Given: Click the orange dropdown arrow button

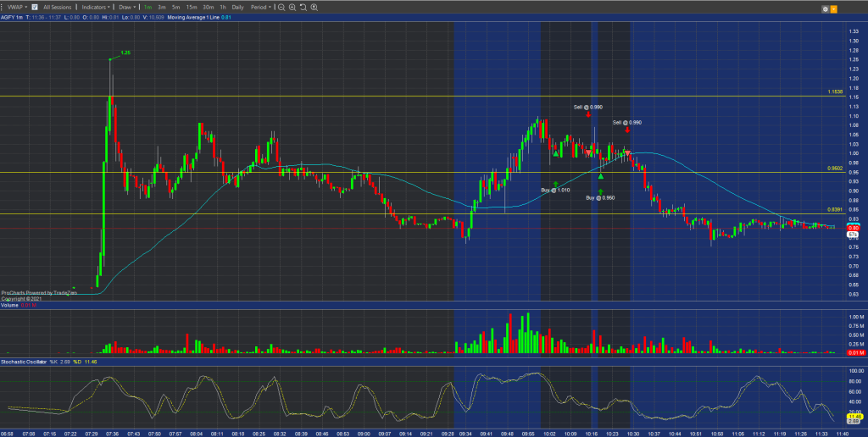Looking at the screenshot, I should click(834, 9).
